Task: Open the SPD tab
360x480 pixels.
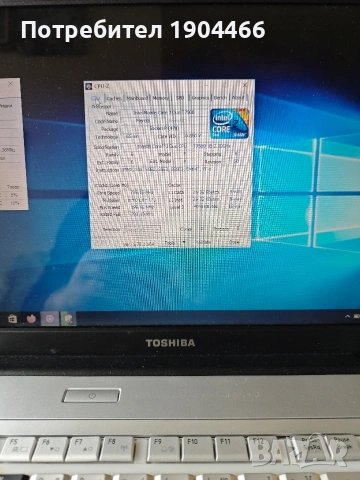Action: point(180,98)
